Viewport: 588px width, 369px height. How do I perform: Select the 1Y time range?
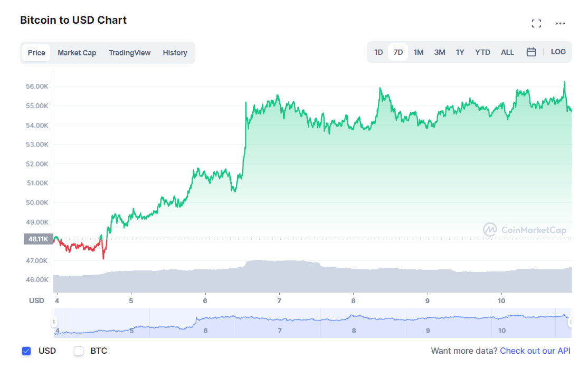coord(460,52)
